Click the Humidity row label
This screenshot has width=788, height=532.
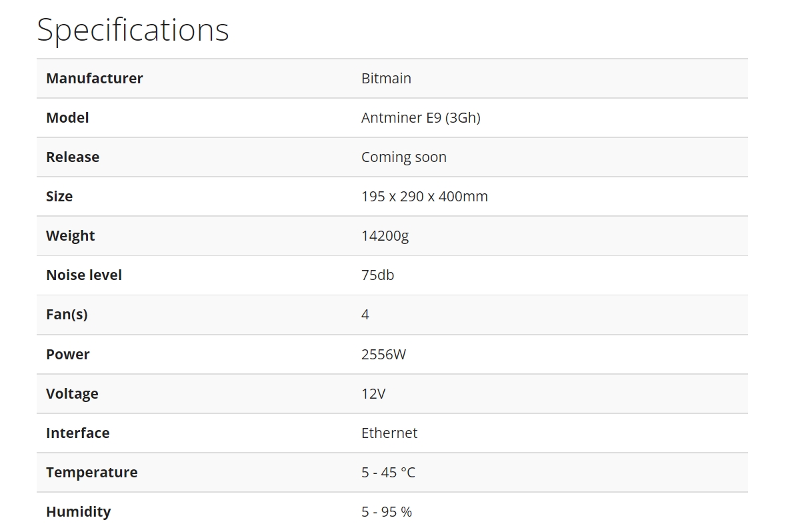point(78,511)
